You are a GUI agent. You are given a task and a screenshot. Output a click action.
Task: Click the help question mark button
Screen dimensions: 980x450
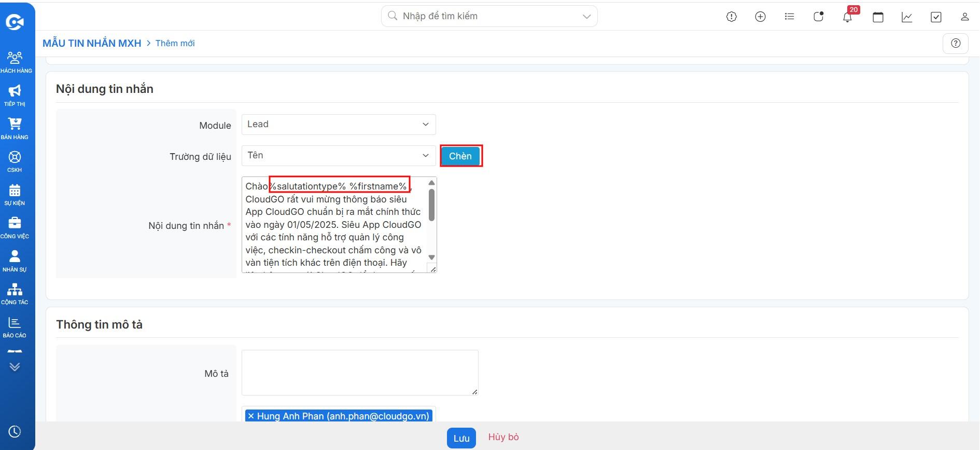coord(956,43)
